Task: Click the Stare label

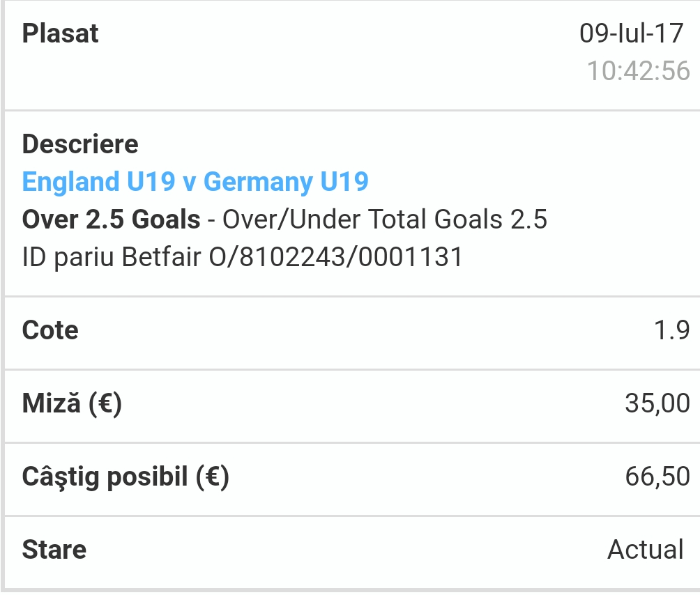Action: pos(54,550)
